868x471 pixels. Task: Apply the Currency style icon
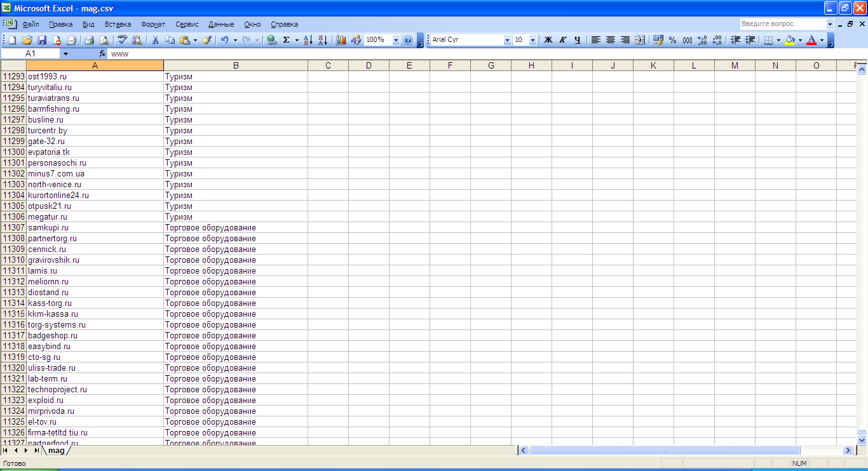coord(658,40)
